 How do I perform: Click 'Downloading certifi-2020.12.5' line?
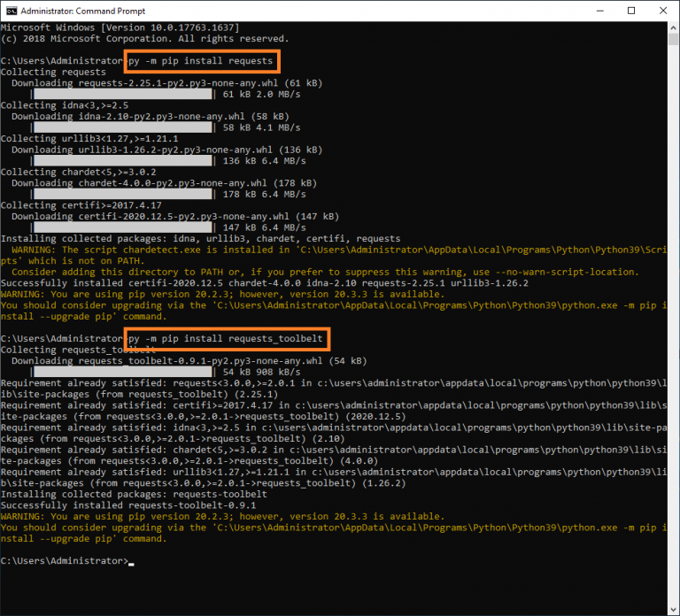pyautogui.click(x=175, y=216)
